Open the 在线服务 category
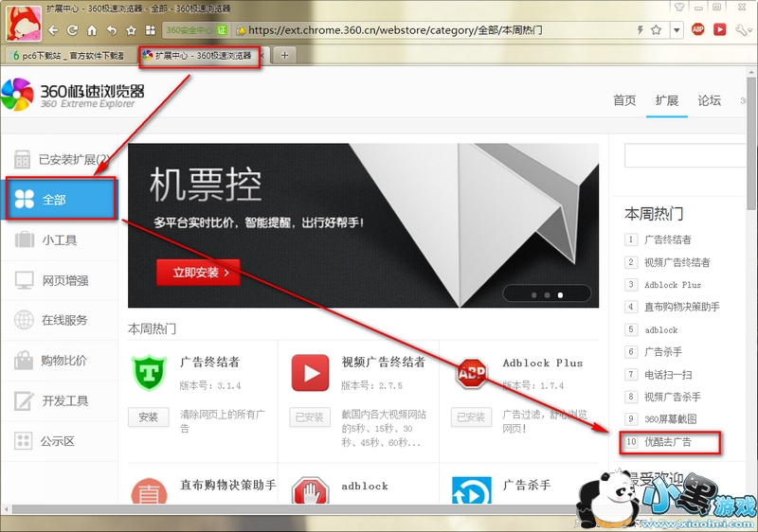The height and width of the screenshot is (532, 758). [x=60, y=320]
